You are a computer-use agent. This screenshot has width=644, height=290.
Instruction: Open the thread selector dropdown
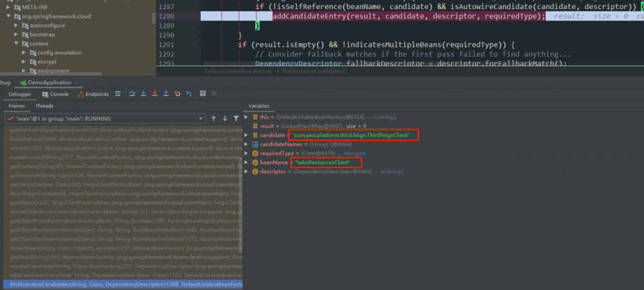coord(201,118)
